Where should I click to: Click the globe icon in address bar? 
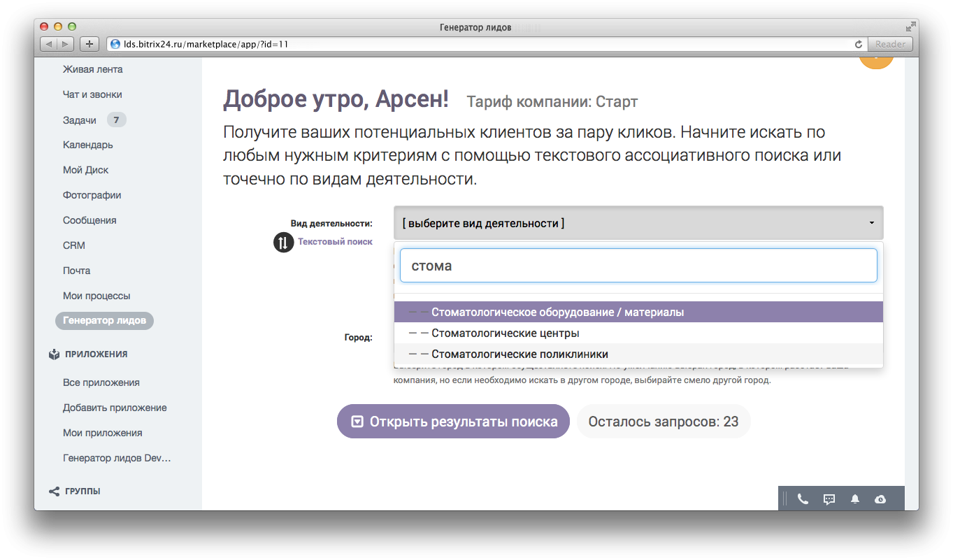click(116, 44)
